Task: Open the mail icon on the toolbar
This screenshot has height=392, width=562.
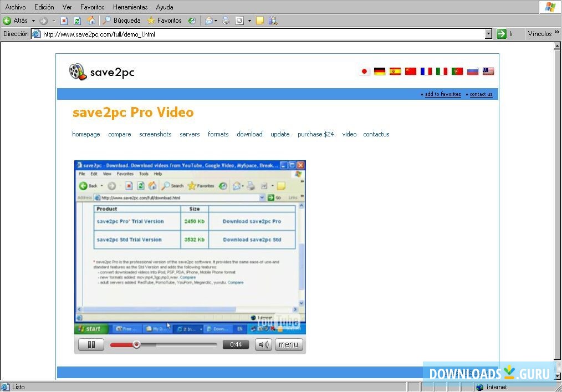Action: (208, 21)
